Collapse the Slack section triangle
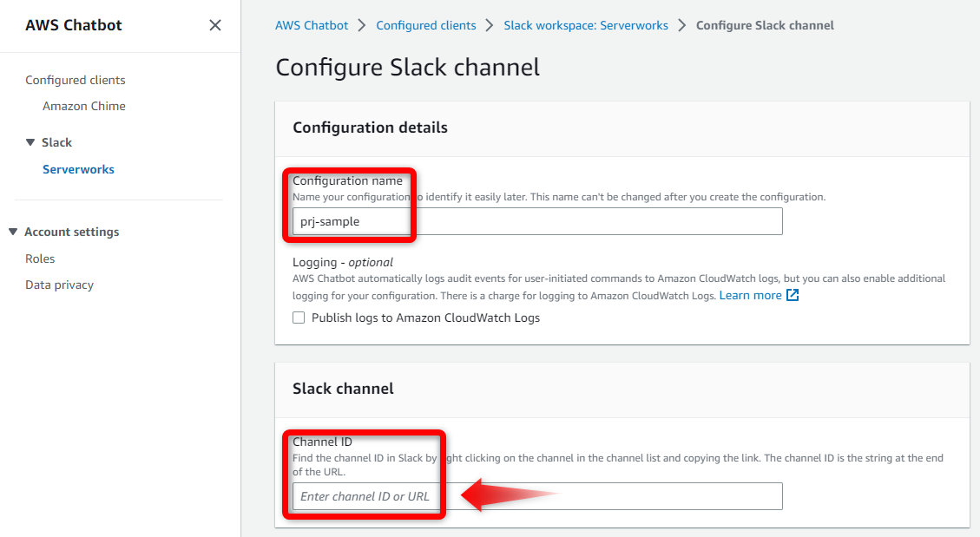The height and width of the screenshot is (537, 980). (30, 142)
